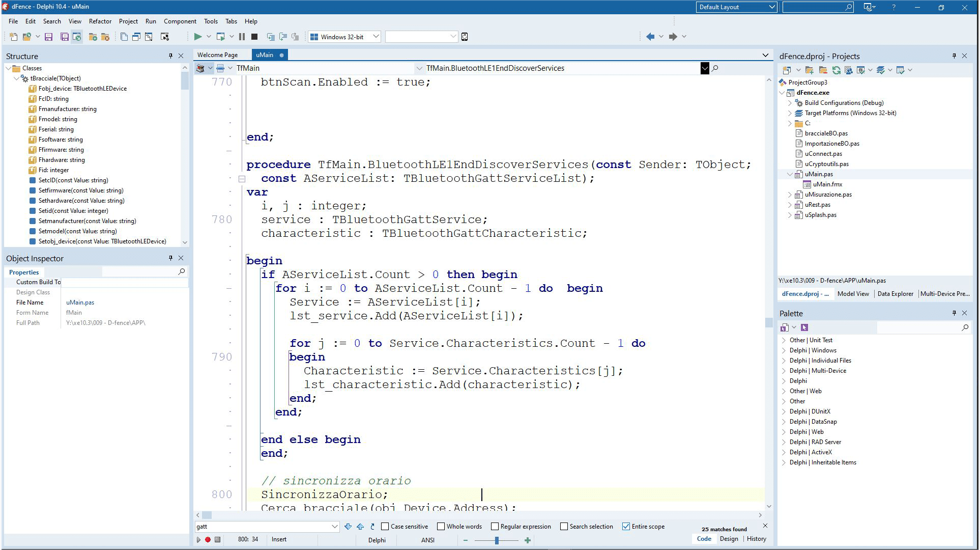Viewport: 980px width, 550px height.
Task: Click the play macro triangle in status bar
Action: point(198,540)
